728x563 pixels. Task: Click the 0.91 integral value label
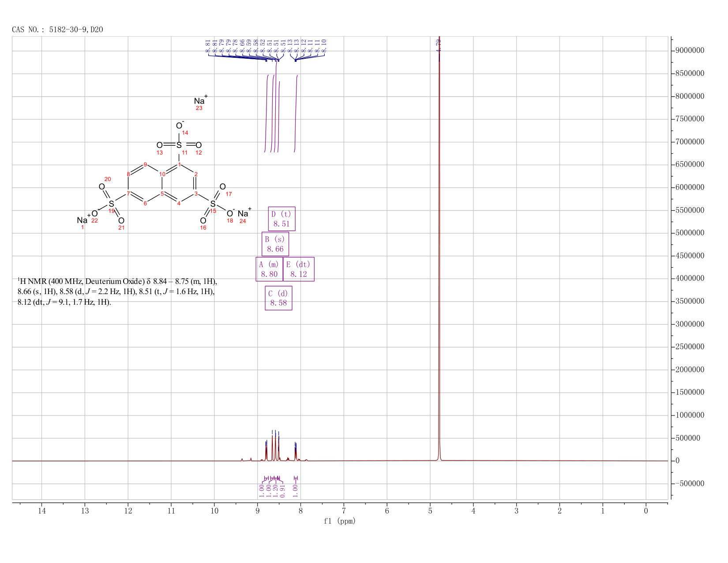[283, 488]
